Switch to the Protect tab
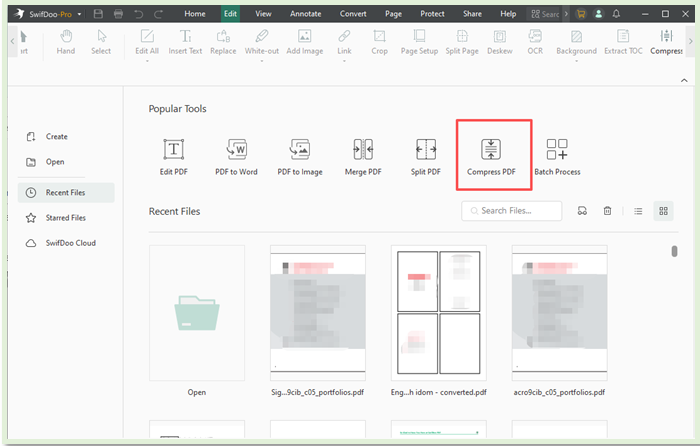The width and height of the screenshot is (700, 446). 432,14
